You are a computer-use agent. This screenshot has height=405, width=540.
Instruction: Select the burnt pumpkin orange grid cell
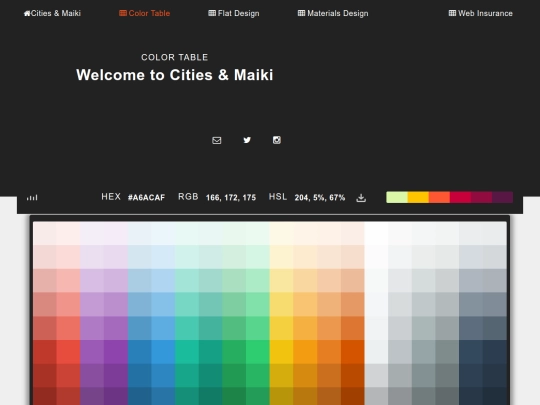click(352, 352)
